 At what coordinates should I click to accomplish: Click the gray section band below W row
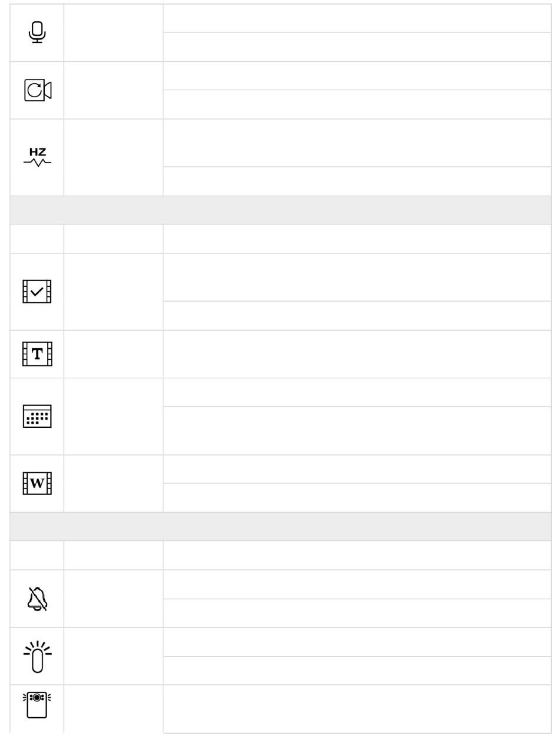point(281,526)
